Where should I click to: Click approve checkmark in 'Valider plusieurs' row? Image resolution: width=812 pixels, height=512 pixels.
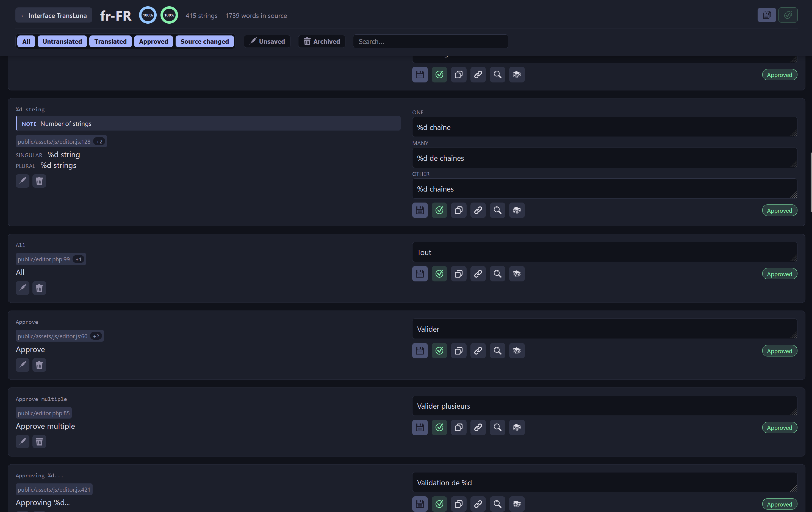[x=439, y=428]
